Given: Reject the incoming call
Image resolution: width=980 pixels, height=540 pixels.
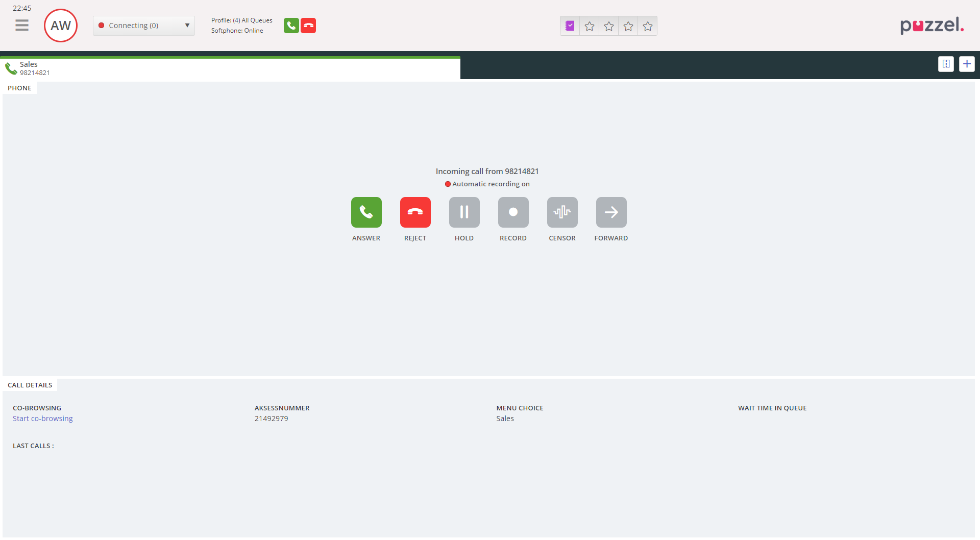Looking at the screenshot, I should [x=415, y=212].
